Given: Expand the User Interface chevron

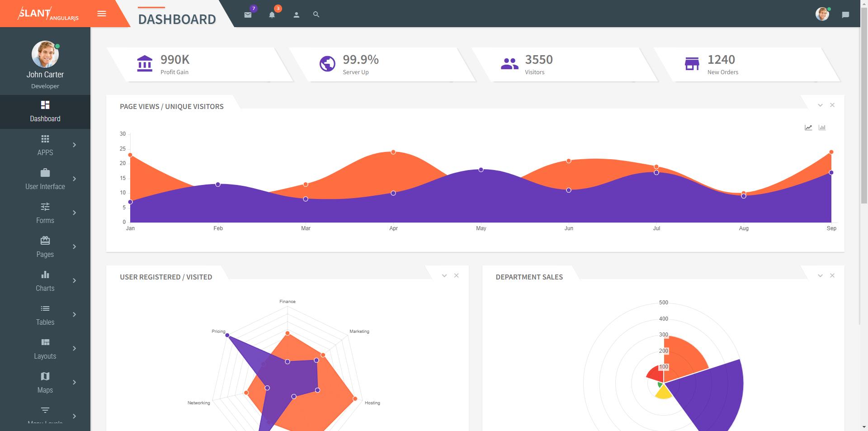Looking at the screenshot, I should [75, 179].
